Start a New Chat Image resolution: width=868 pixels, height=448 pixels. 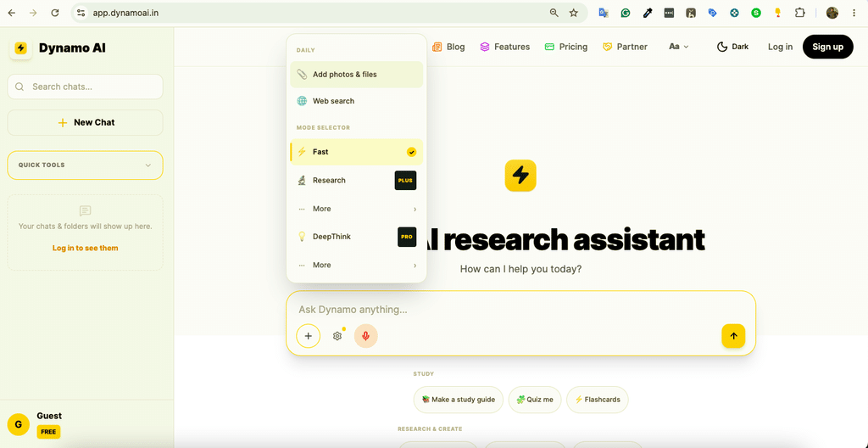pos(86,122)
